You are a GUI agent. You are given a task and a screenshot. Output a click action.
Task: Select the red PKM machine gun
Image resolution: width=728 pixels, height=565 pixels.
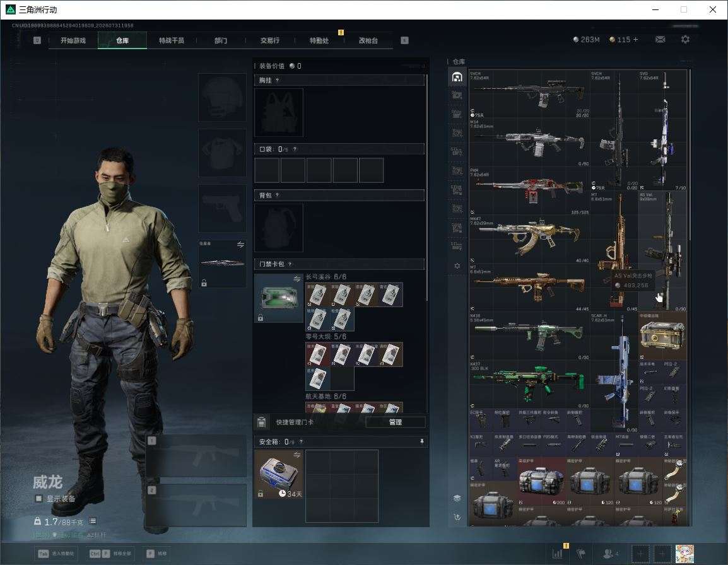529,191
